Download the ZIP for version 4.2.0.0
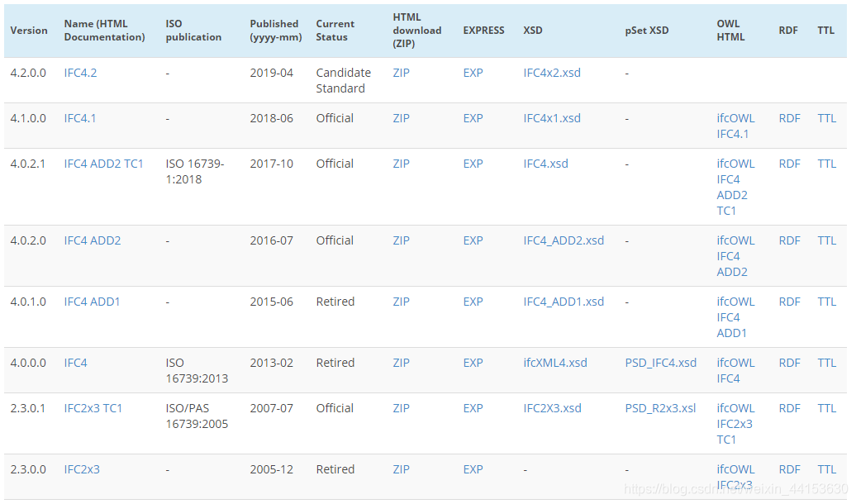The image size is (856, 504). coord(402,73)
